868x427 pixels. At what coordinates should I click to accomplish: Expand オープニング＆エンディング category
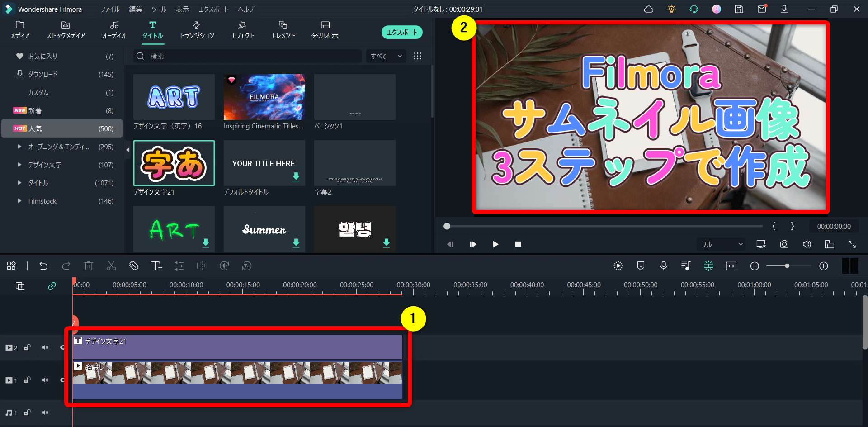19,147
